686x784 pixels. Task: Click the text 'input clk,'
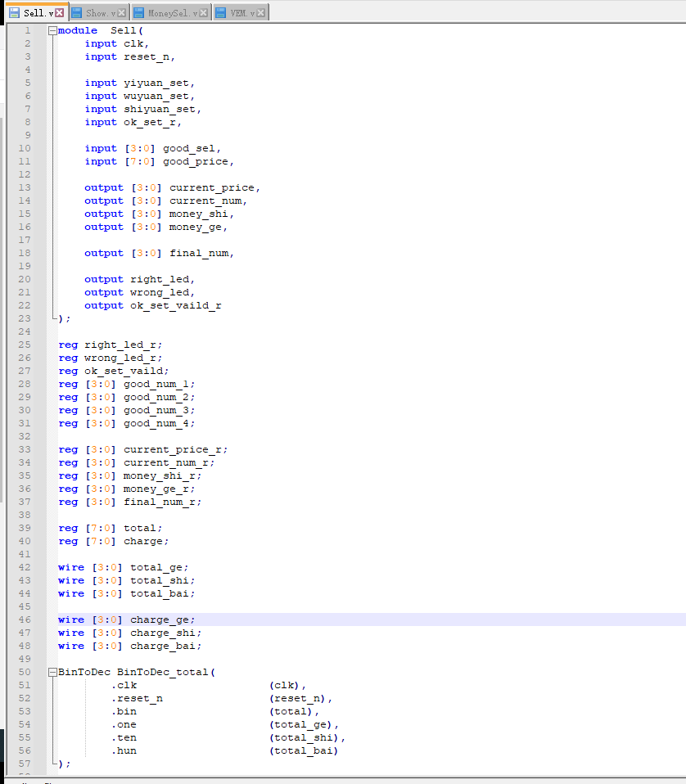116,43
